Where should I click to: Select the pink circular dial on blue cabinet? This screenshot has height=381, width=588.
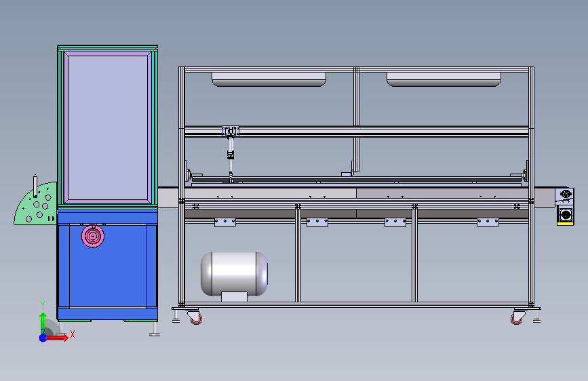(x=93, y=236)
